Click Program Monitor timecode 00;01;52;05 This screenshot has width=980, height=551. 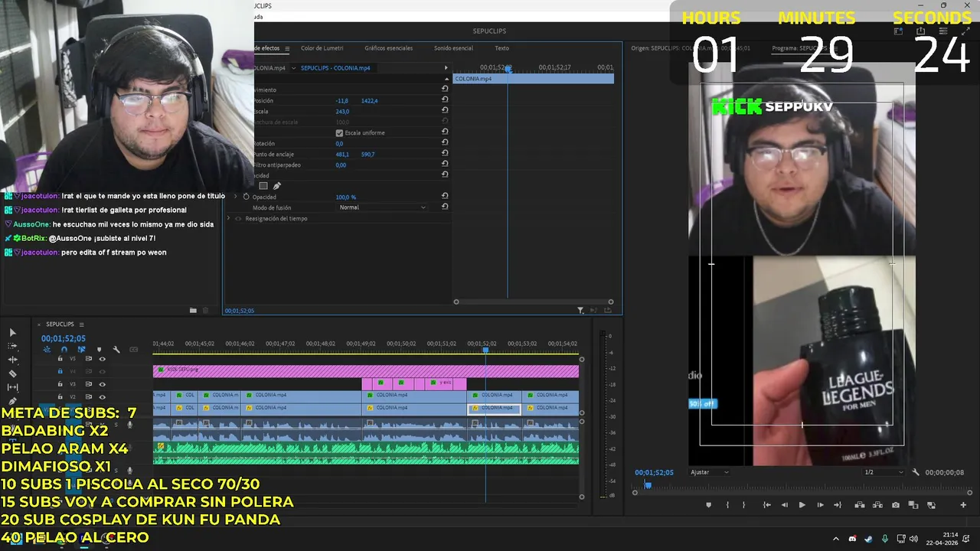tap(654, 472)
